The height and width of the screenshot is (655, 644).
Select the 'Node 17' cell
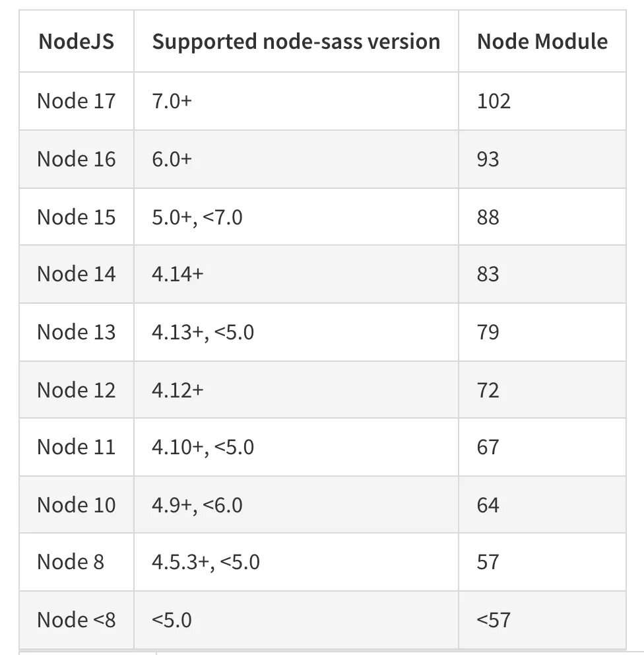pyautogui.click(x=76, y=101)
